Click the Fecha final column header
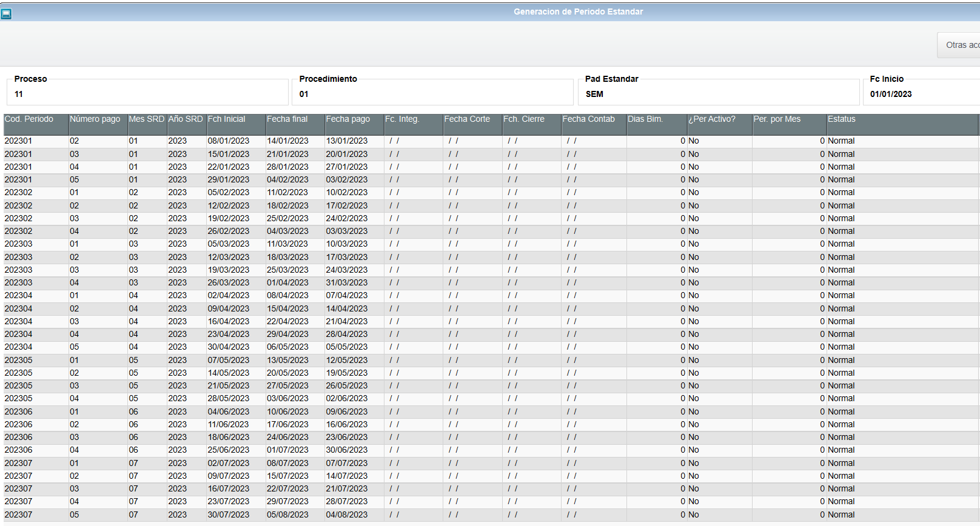The height and width of the screenshot is (526, 980). point(295,124)
